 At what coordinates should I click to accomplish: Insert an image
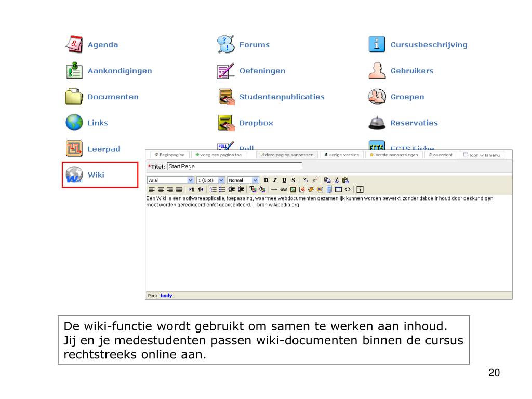[292, 189]
